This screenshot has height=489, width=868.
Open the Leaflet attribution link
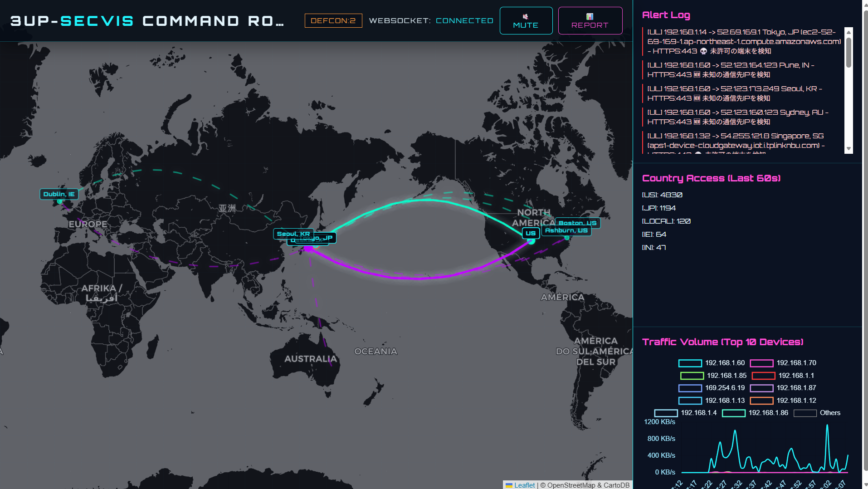[524, 485]
